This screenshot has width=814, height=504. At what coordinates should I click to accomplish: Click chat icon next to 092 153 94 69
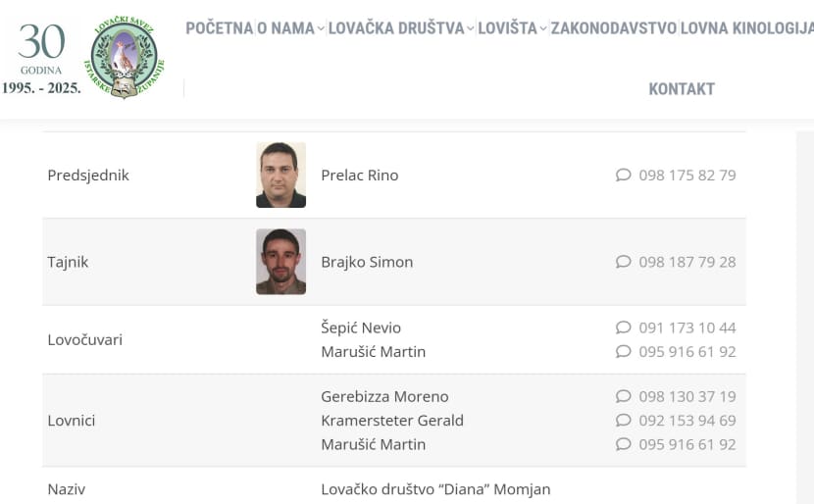click(623, 421)
